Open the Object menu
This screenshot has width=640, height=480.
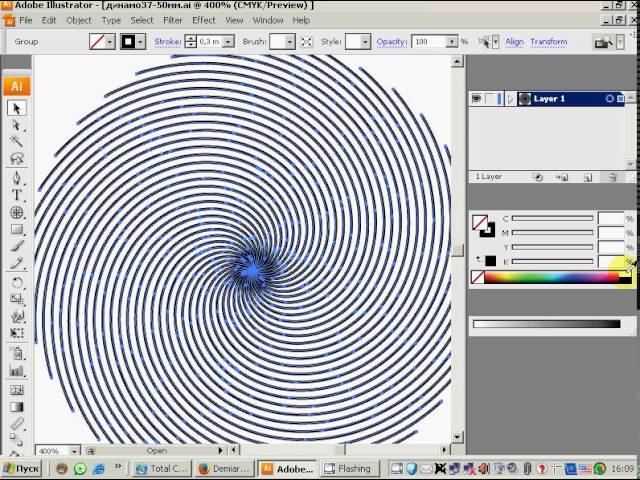point(79,20)
